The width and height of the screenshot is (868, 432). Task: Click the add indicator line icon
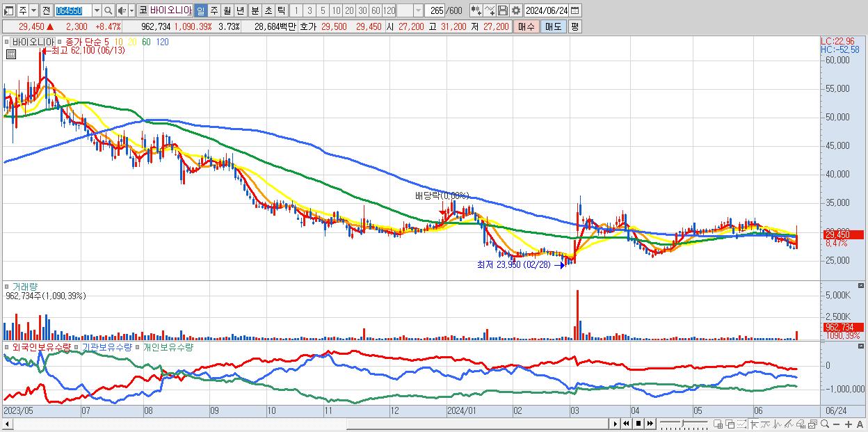[x=490, y=11]
